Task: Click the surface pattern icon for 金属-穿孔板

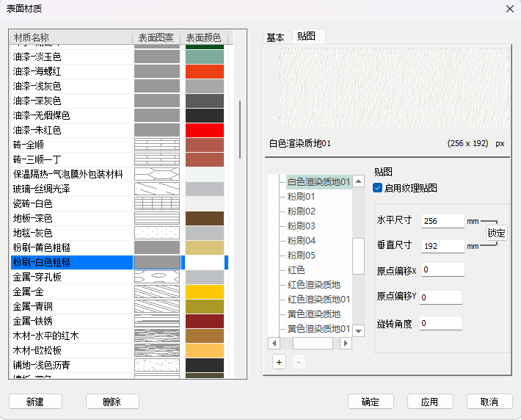Action: click(x=157, y=277)
